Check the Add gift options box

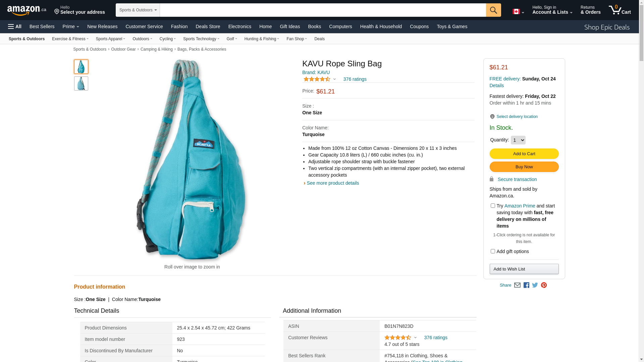click(493, 251)
